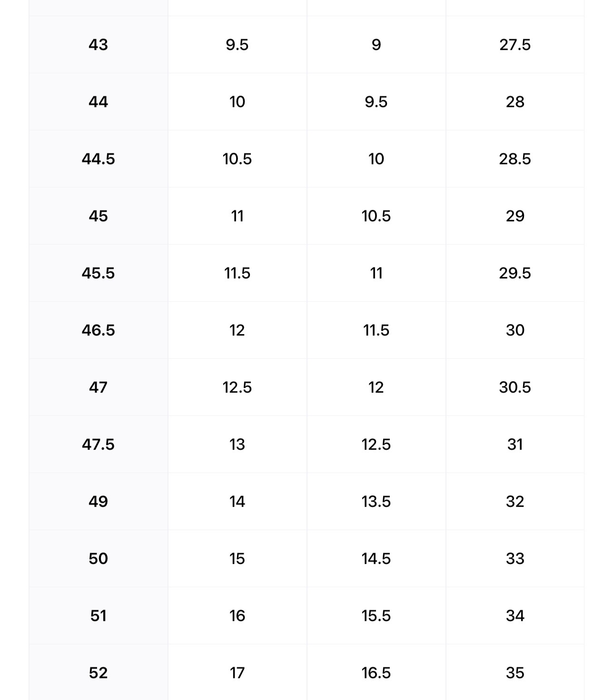Click the 14.5 size cell

pos(376,559)
